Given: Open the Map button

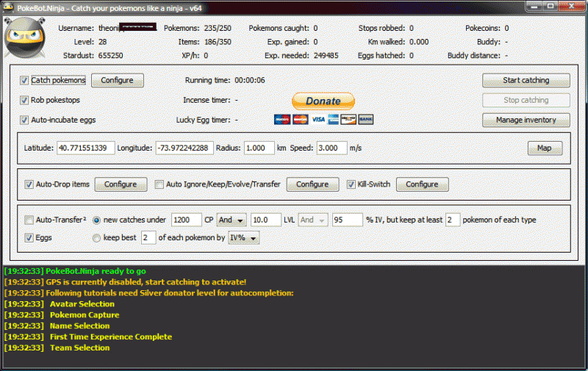Looking at the screenshot, I should pos(545,148).
